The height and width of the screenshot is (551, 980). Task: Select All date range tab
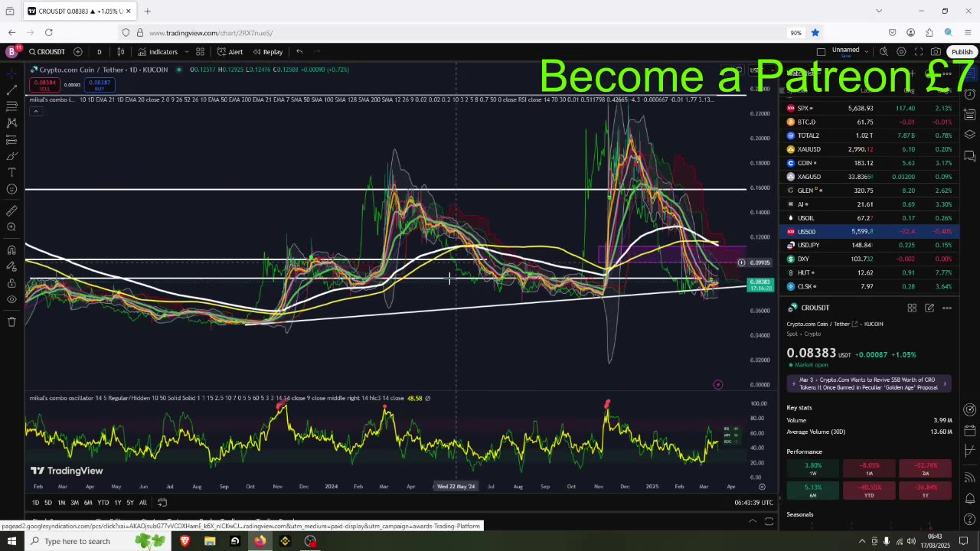(x=142, y=503)
